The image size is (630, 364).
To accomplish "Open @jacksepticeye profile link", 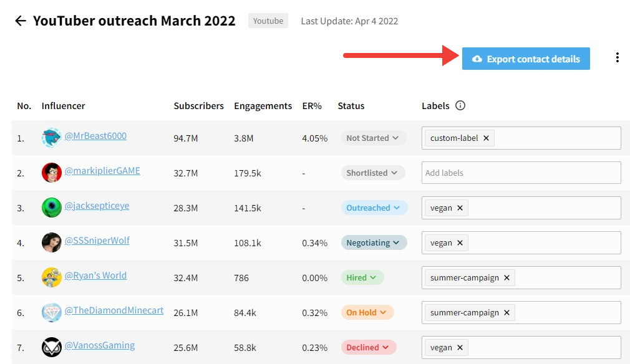I will (97, 206).
